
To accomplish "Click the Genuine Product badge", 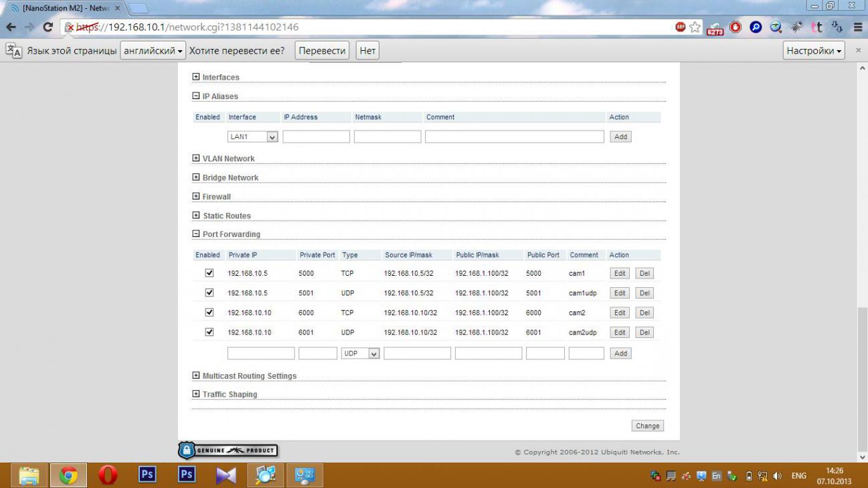I will pos(228,451).
